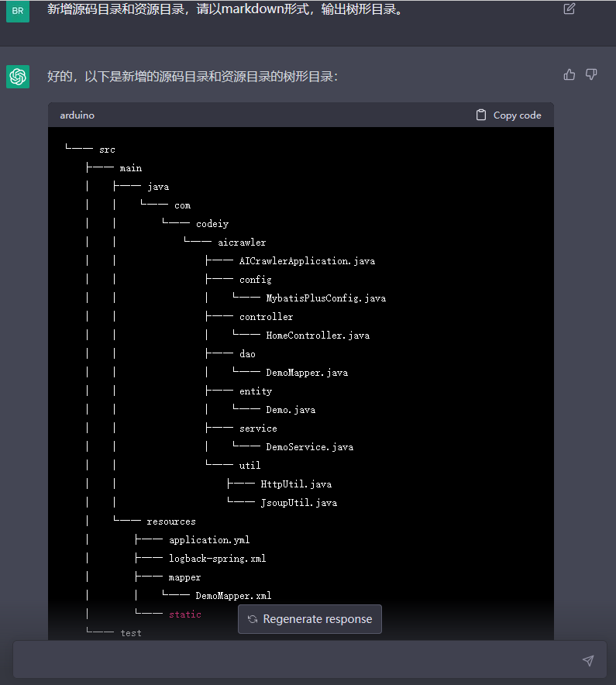Click 'JsoupUtil.java' text
616x685 pixels.
click(299, 503)
